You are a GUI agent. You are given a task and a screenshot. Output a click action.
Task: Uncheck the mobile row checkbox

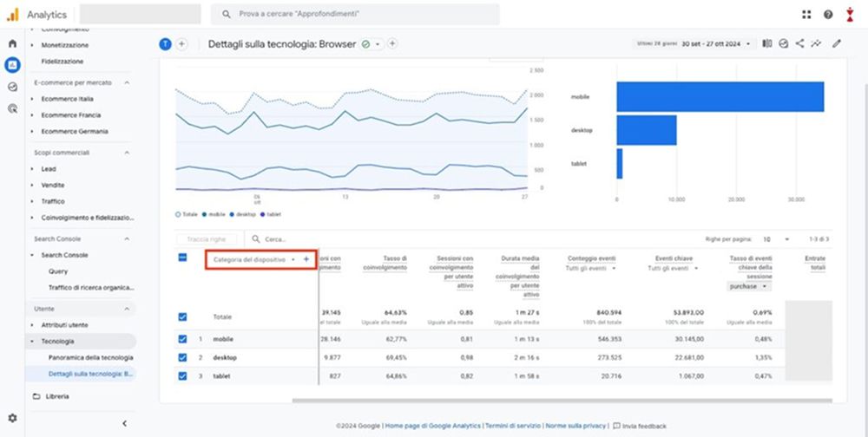coord(182,338)
